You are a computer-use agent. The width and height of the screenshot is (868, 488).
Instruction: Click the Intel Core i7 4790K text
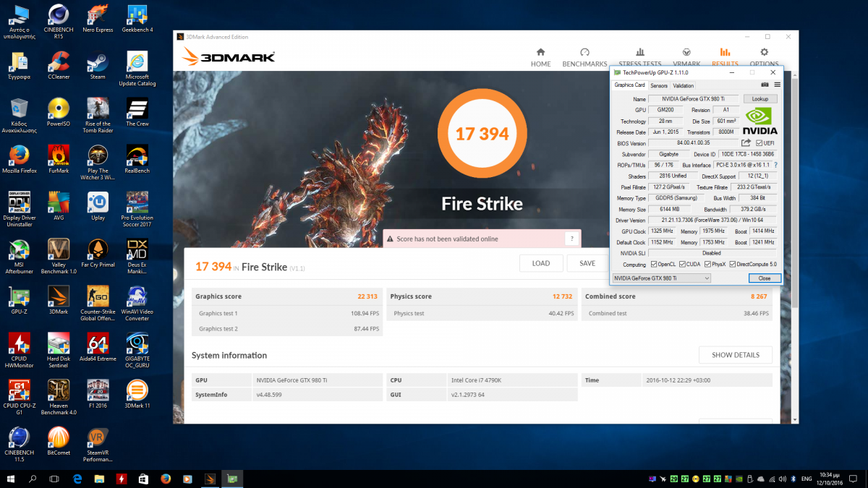[x=477, y=380]
